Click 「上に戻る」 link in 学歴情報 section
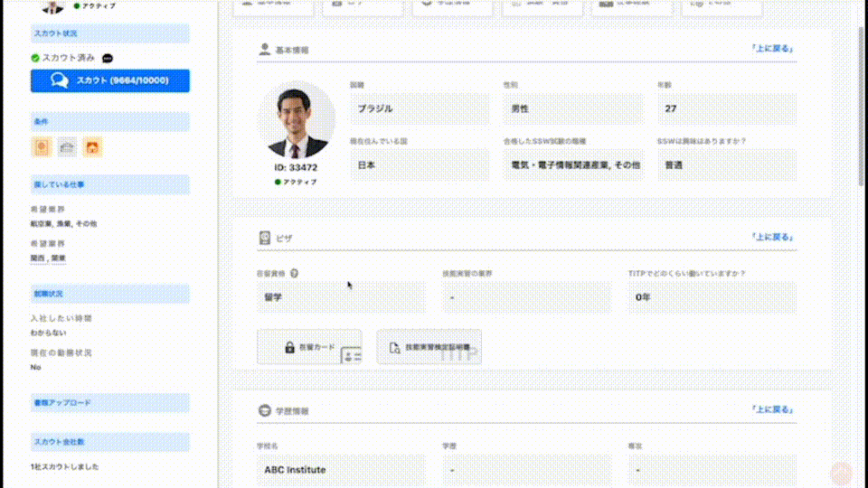 tap(773, 409)
